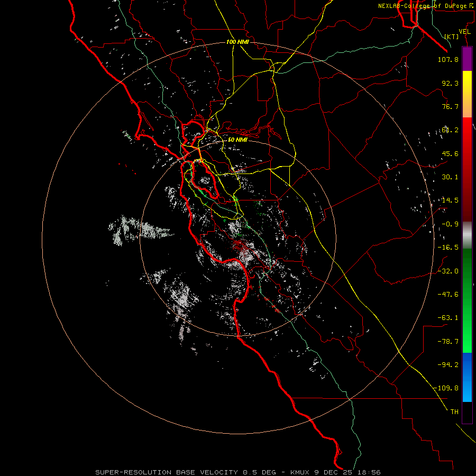Click the "[KT]" units label
Screen dimensions: 476x476
coord(452,36)
